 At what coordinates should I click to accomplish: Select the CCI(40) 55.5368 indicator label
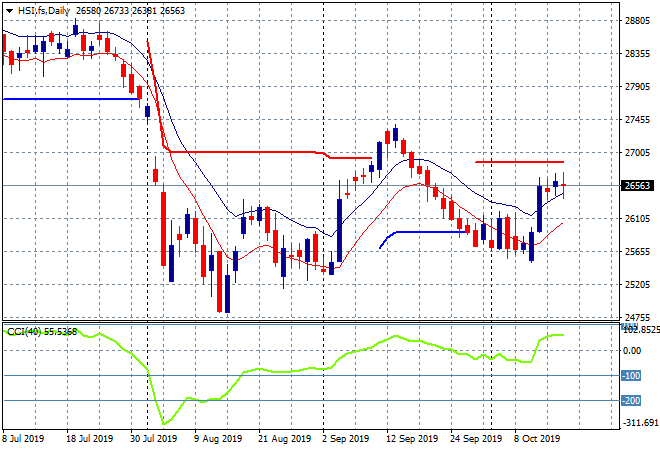click(x=42, y=332)
